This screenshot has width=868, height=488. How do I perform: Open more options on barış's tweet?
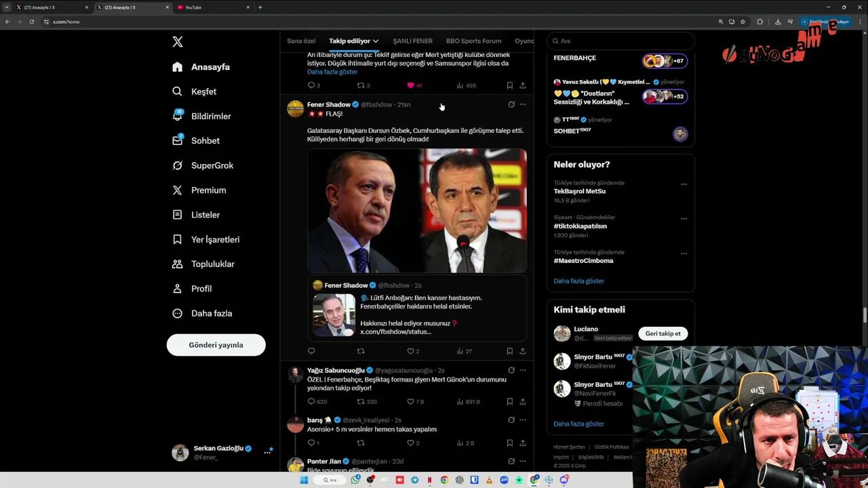(x=523, y=420)
